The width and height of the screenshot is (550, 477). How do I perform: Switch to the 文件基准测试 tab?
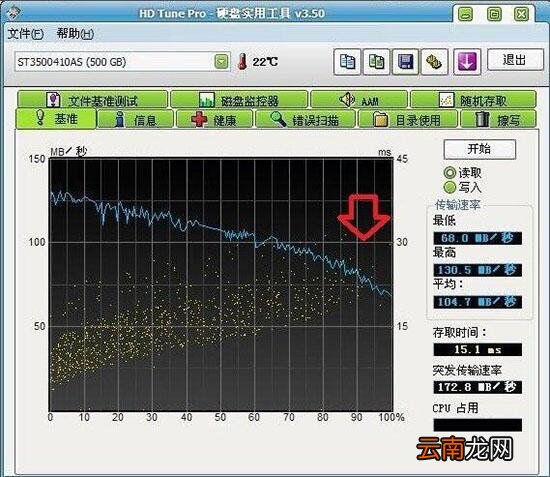pos(93,100)
